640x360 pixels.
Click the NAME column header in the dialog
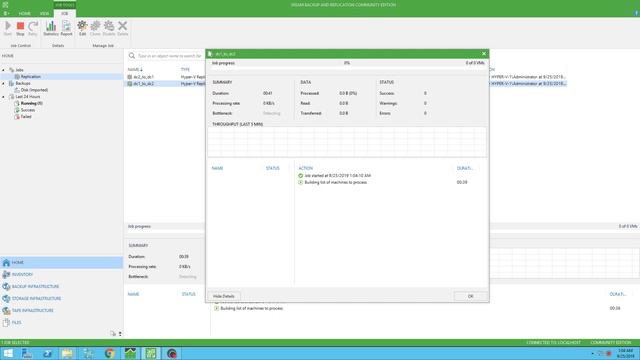(x=218, y=168)
